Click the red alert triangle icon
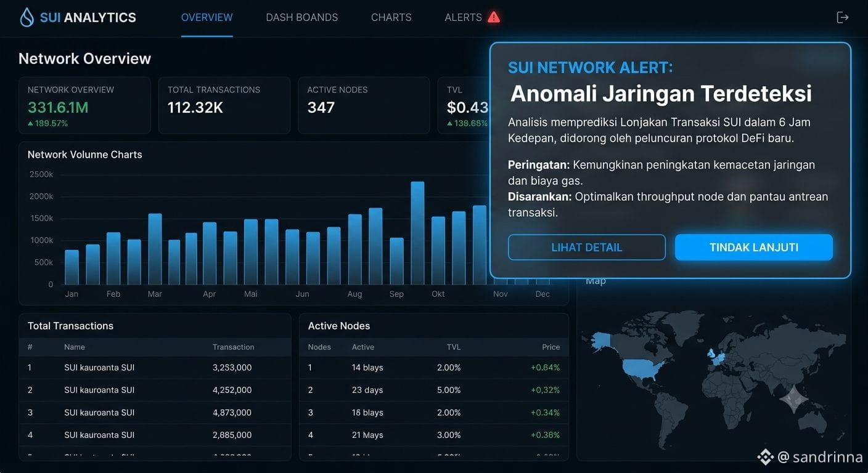Screen dimensions: 868x473 [x=494, y=17]
